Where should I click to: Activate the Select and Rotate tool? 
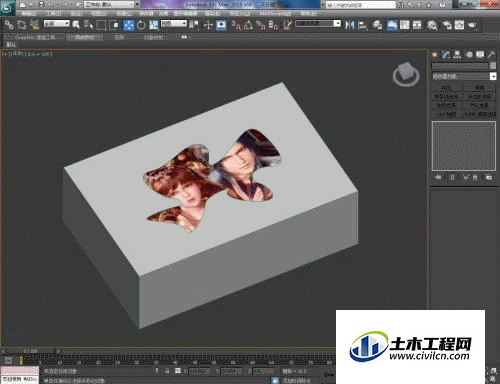pos(141,25)
